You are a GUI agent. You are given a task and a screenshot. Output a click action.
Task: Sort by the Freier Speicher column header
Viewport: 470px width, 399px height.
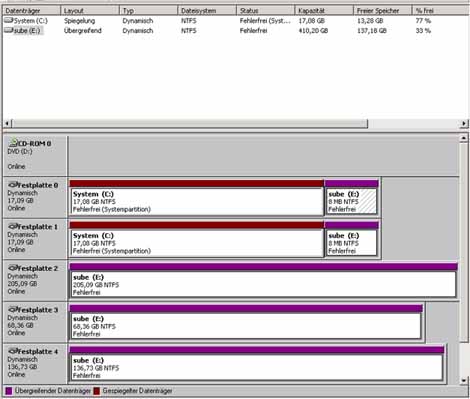(x=383, y=11)
